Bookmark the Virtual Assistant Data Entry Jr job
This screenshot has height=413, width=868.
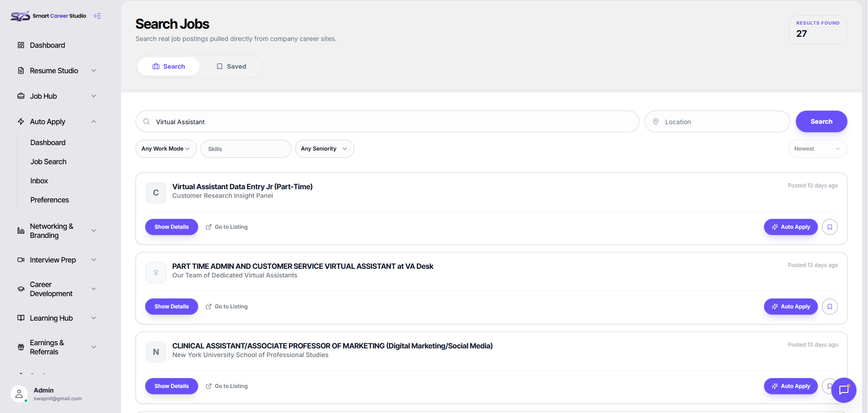[x=830, y=227]
